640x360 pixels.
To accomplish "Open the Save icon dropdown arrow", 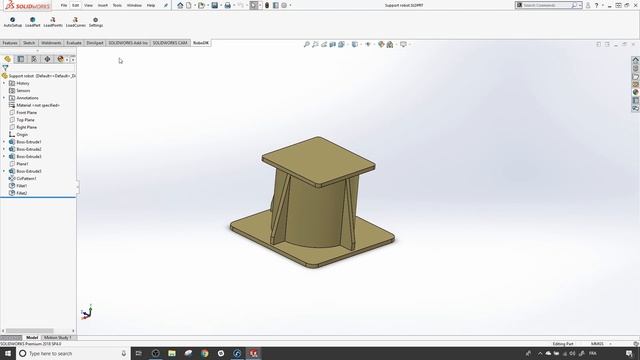I will point(220,5).
